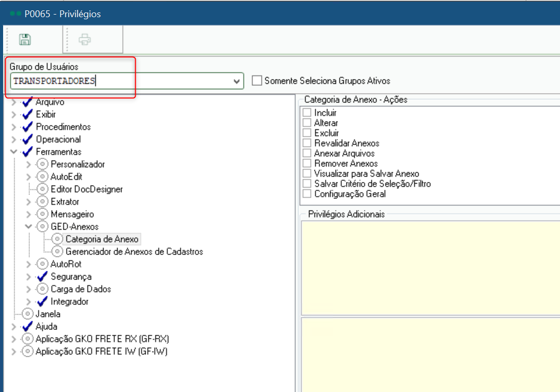Check the Incluir action checkbox
This screenshot has width=560, height=392.
click(x=307, y=113)
